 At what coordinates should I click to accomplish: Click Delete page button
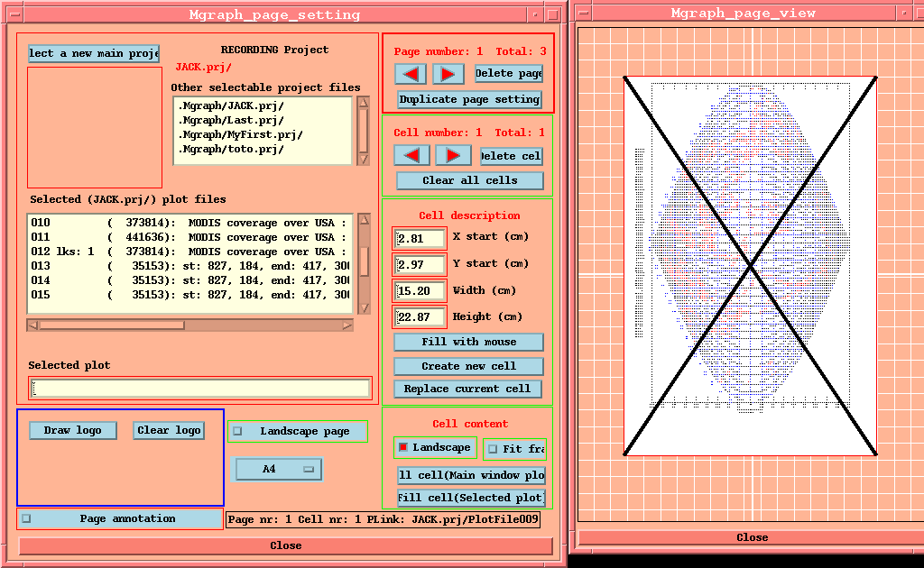(509, 74)
